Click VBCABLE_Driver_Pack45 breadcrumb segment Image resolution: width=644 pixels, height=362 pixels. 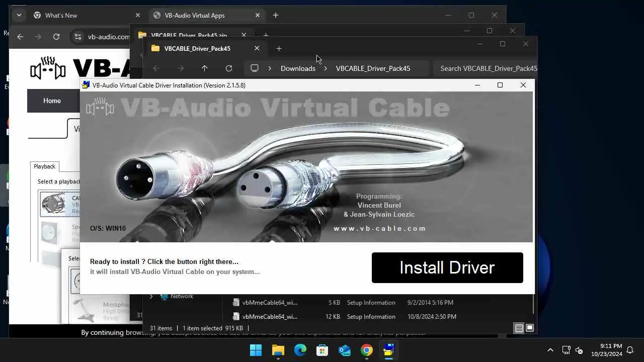coord(373,68)
